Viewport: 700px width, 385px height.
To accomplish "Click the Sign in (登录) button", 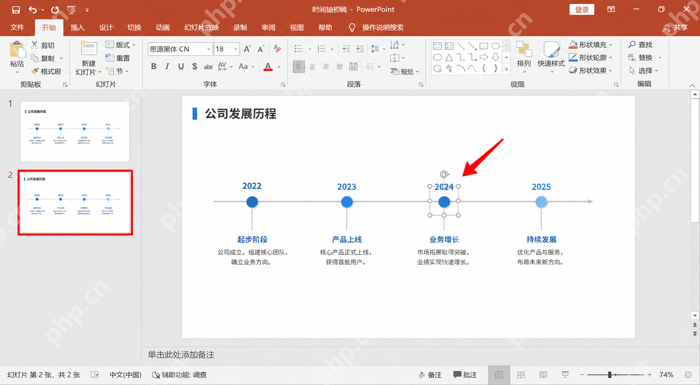I will pos(582,9).
